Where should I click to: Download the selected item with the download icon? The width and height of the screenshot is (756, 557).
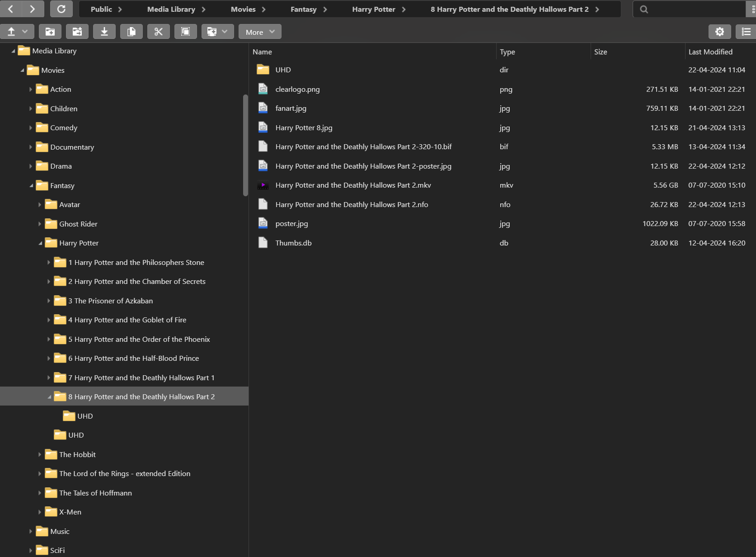[104, 32]
